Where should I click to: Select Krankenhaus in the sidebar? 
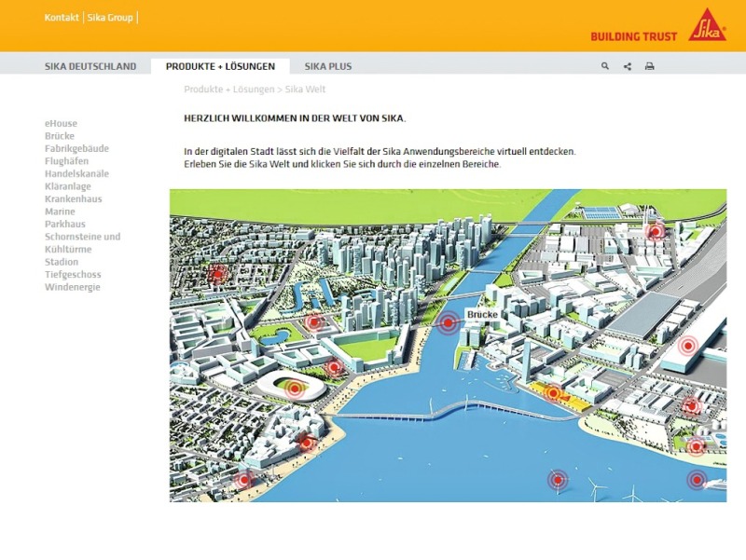[74, 198]
